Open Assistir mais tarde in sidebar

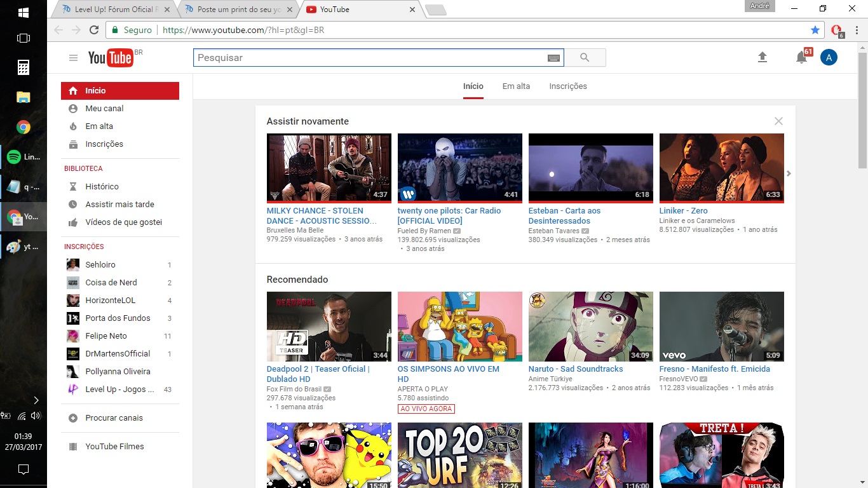tap(120, 205)
